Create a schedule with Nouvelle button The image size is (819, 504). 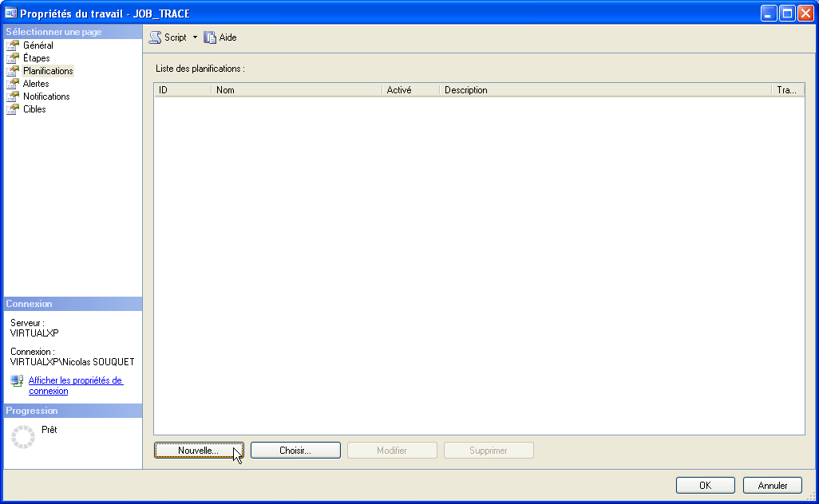click(199, 451)
